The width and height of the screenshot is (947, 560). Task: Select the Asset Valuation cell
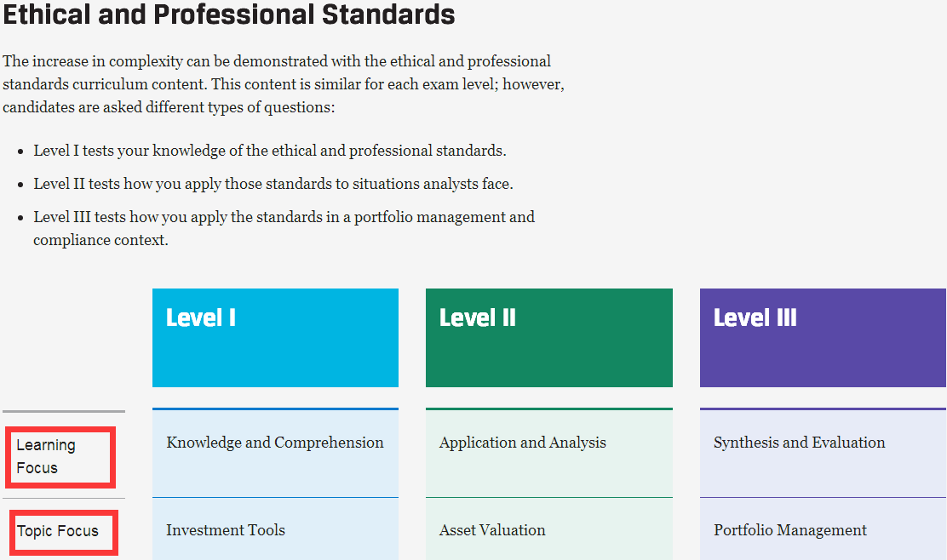tap(492, 530)
